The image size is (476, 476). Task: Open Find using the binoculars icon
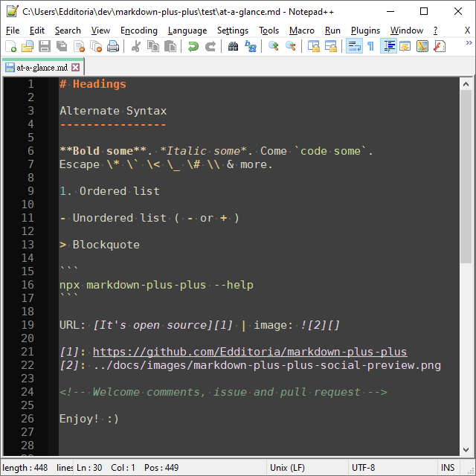tap(233, 46)
